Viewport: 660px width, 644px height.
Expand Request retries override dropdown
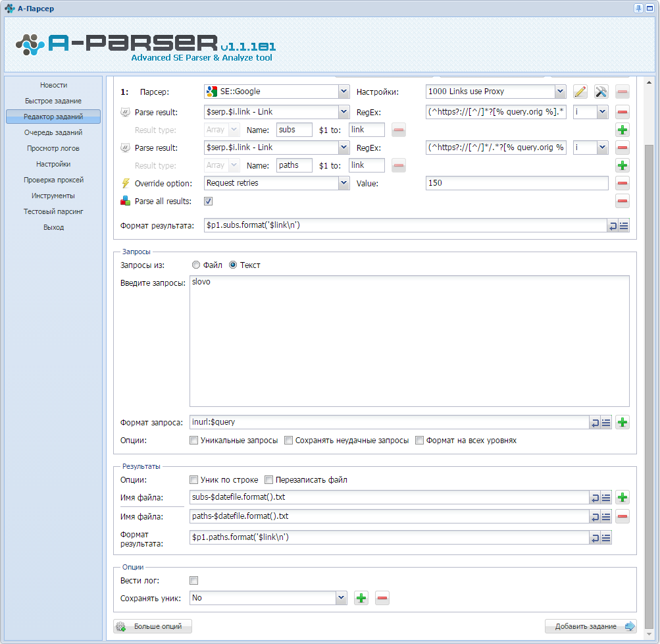tap(344, 183)
